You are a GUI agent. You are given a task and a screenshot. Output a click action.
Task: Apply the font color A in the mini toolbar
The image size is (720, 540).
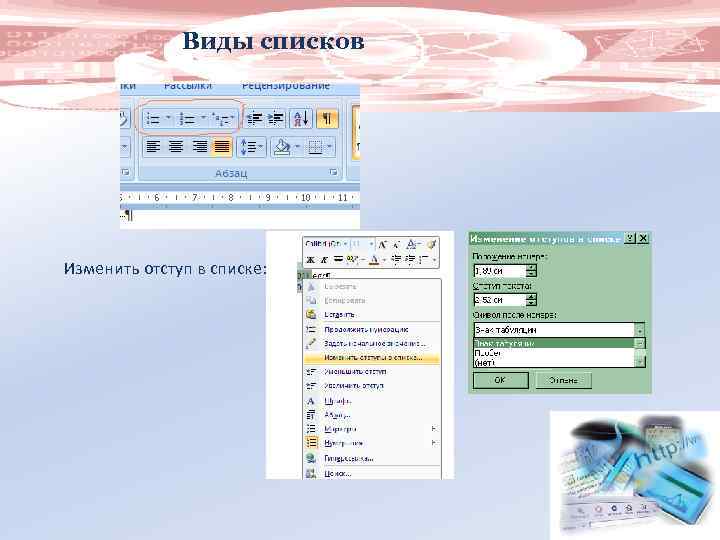coord(374,260)
